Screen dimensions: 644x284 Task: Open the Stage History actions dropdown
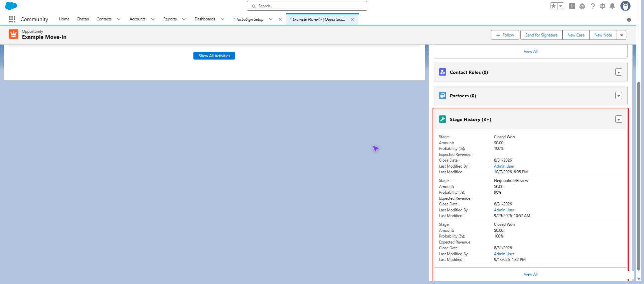point(619,119)
